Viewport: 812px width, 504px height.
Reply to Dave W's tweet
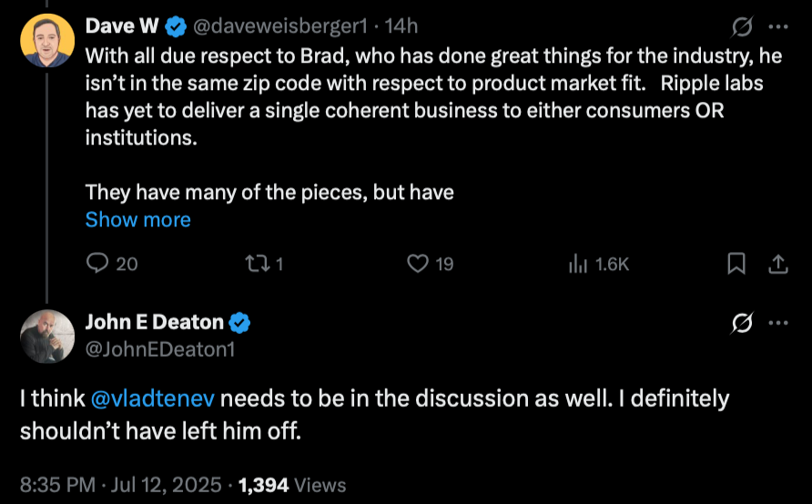[98, 264]
